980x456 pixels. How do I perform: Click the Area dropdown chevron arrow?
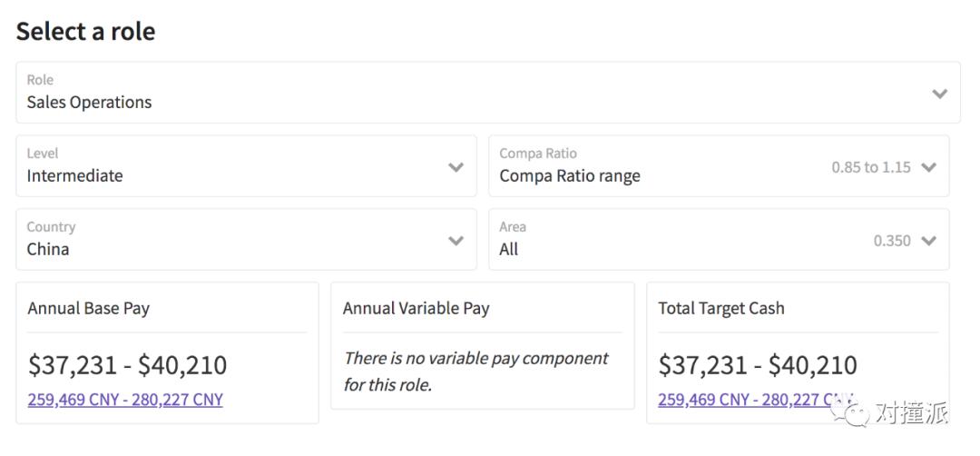928,241
